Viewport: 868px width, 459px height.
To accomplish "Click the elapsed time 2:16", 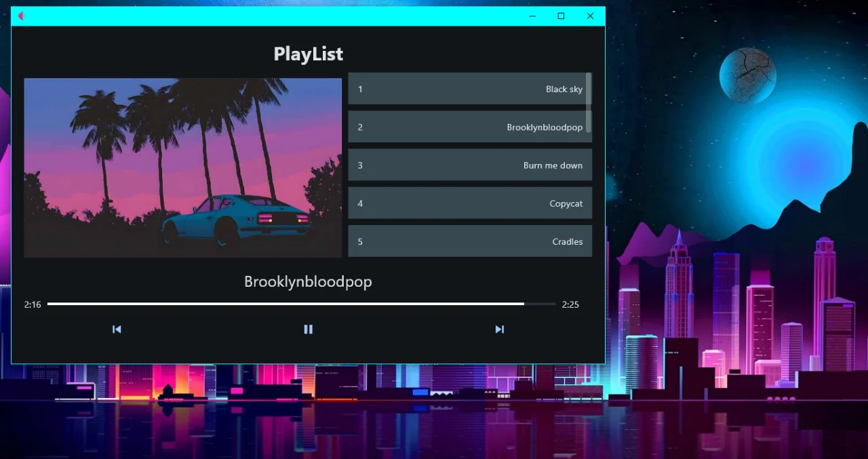I will [x=33, y=304].
